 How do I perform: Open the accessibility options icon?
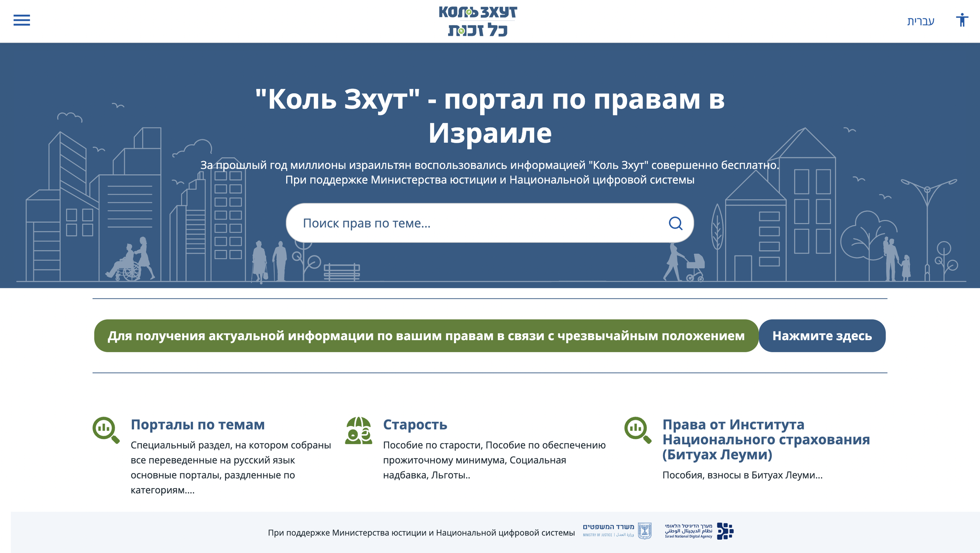click(x=962, y=20)
